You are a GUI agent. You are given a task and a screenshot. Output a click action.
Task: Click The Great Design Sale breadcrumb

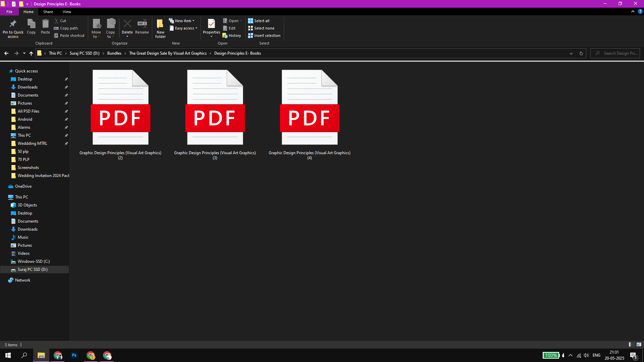click(x=168, y=53)
